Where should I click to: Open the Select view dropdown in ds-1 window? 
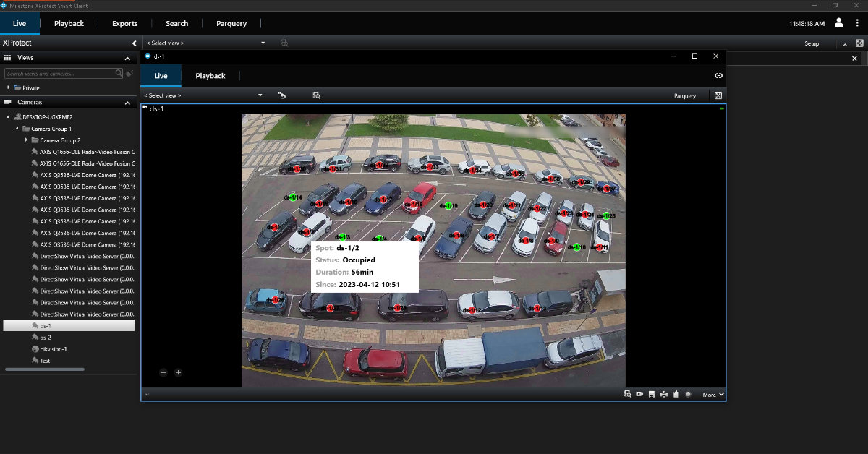(x=260, y=95)
